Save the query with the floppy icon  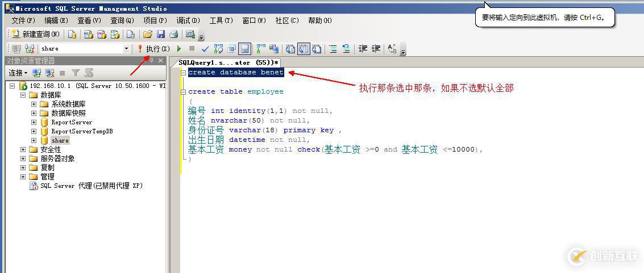[161, 35]
